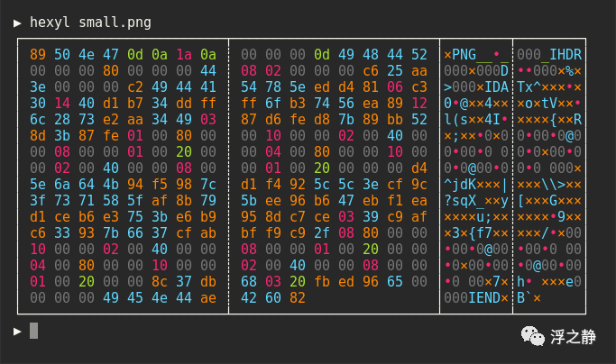Screen dimensions: 616x364
Task: Click the hex byte "25"
Action: tap(395, 70)
